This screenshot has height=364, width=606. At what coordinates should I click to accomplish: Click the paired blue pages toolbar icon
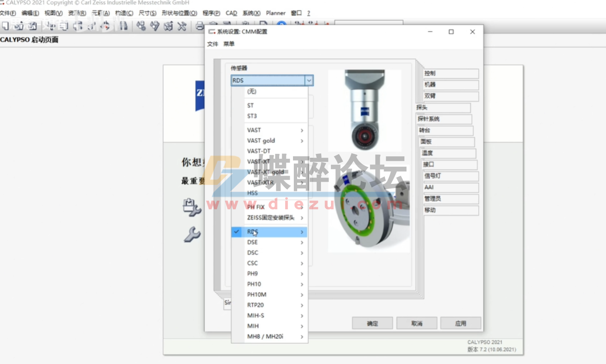click(123, 26)
